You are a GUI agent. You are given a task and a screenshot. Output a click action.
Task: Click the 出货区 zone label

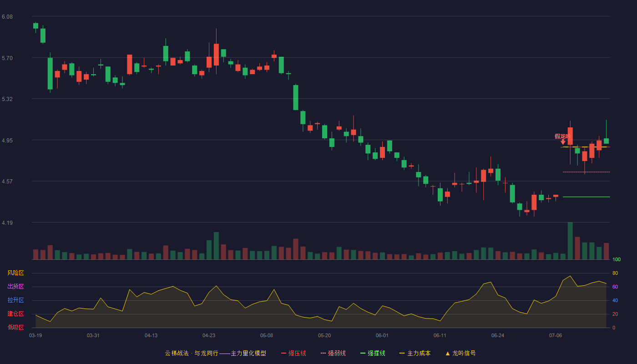click(x=16, y=287)
